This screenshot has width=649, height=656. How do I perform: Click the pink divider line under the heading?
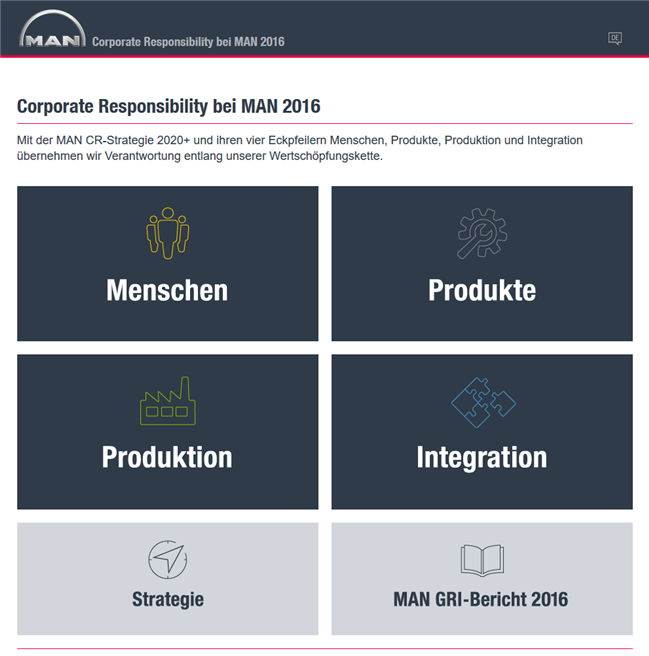pos(325,124)
